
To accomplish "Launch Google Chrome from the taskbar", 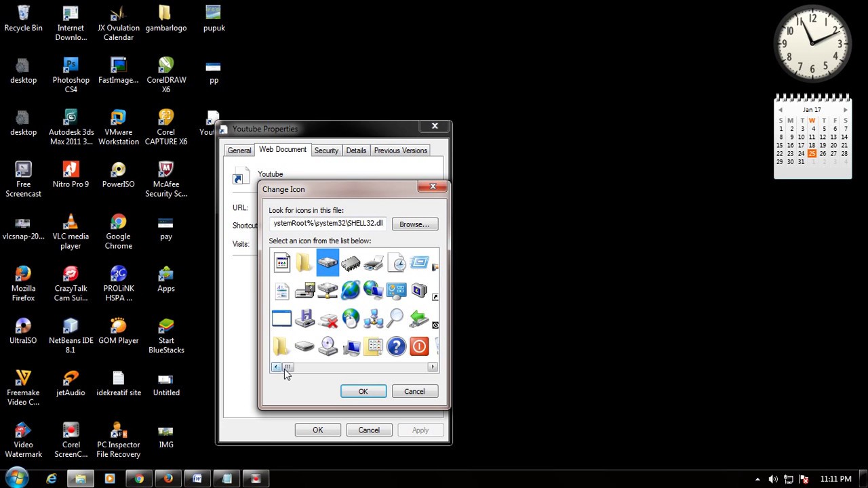I will tap(138, 479).
